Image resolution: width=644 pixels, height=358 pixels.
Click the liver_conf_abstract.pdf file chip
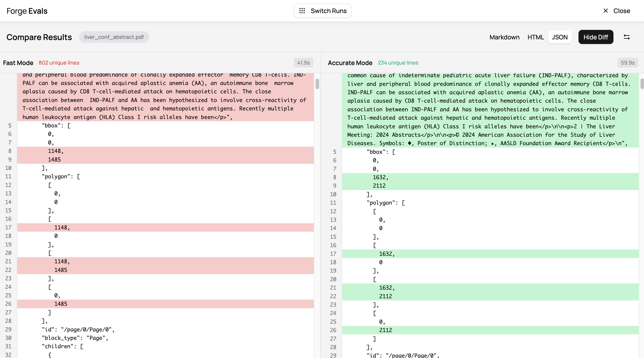(114, 37)
